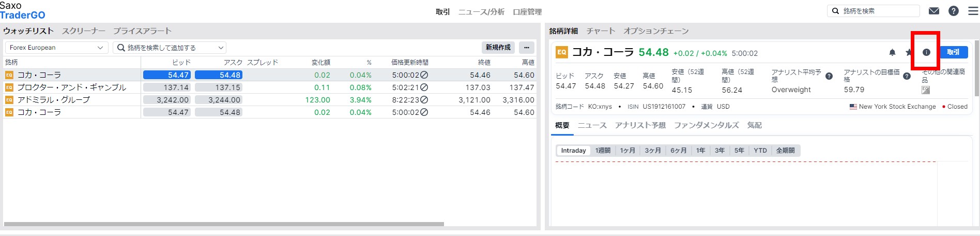Click the EQ badge in the instrument detail header

[x=562, y=52]
